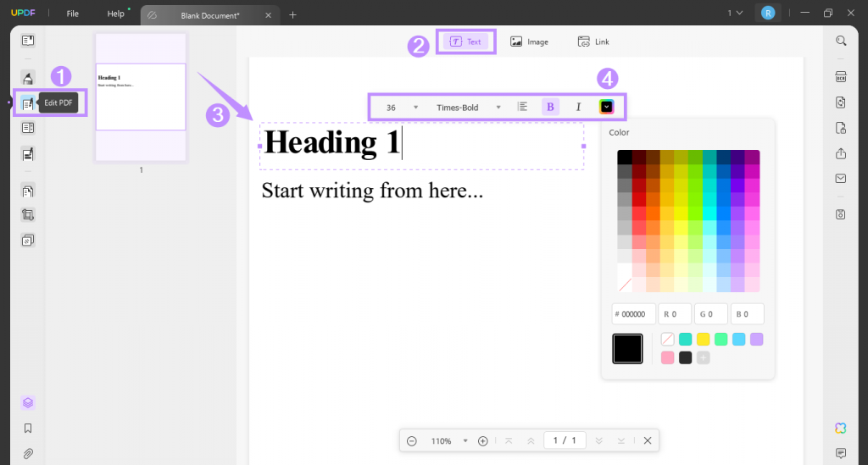Select the Link edit mode button
Viewport: 868px width, 465px height.
click(593, 42)
